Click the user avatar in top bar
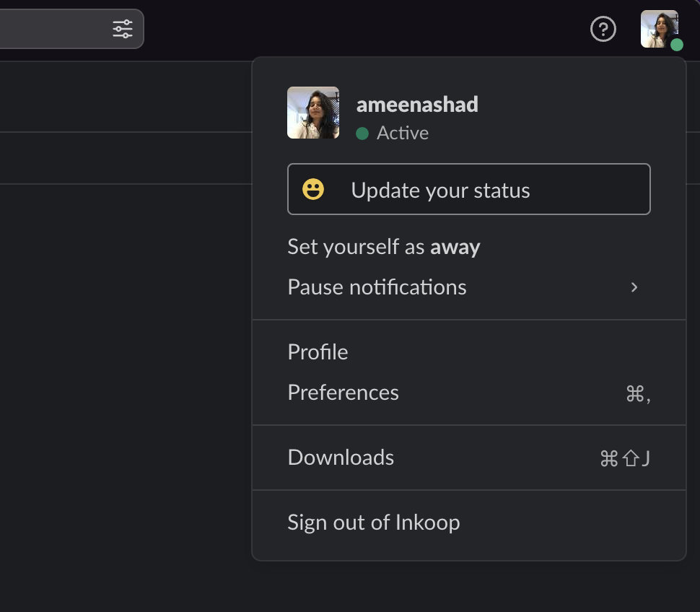 tap(660, 29)
